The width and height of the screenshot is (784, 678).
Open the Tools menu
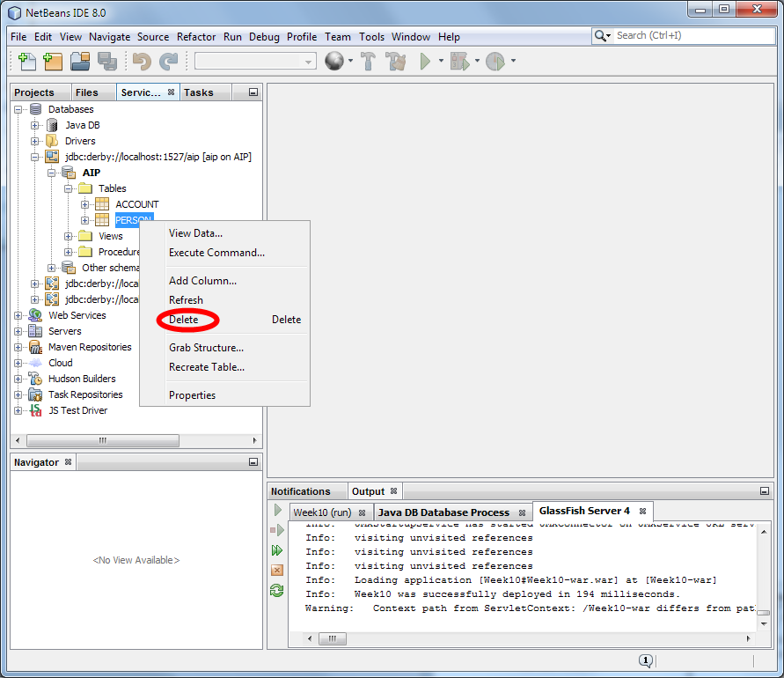371,36
